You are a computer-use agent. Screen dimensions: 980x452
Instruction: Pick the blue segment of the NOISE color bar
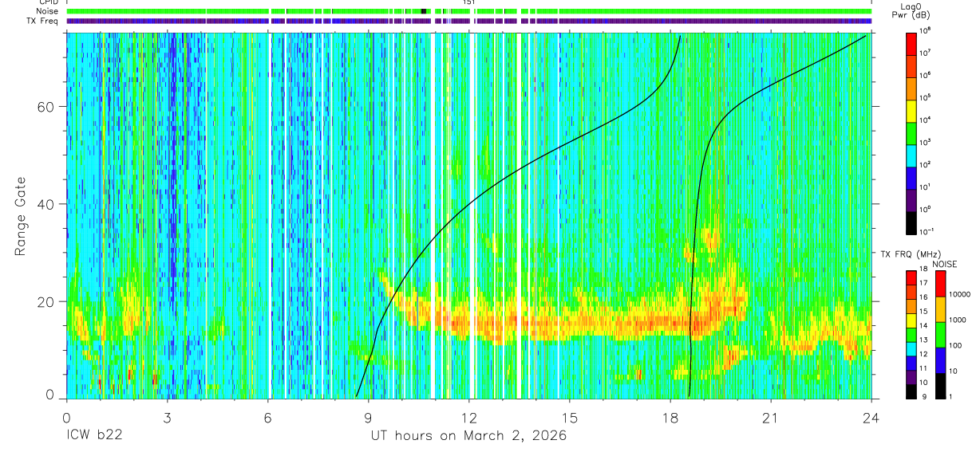pyautogui.click(x=939, y=360)
